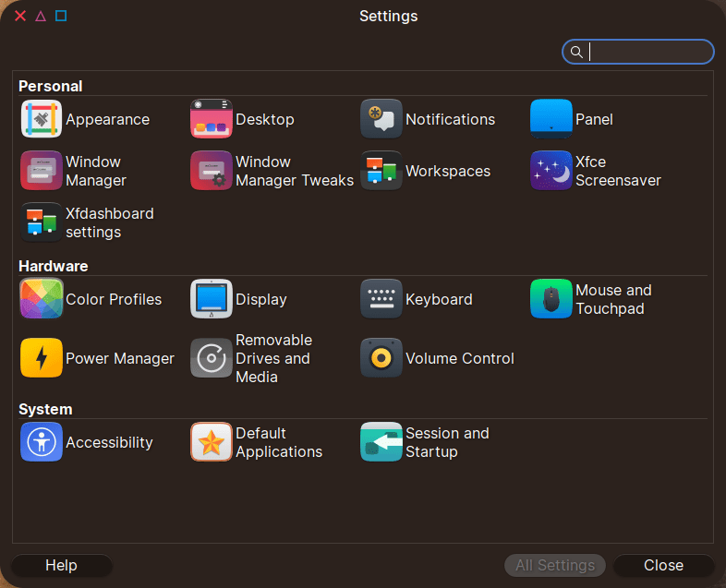Select the Workspaces icon

tap(381, 171)
